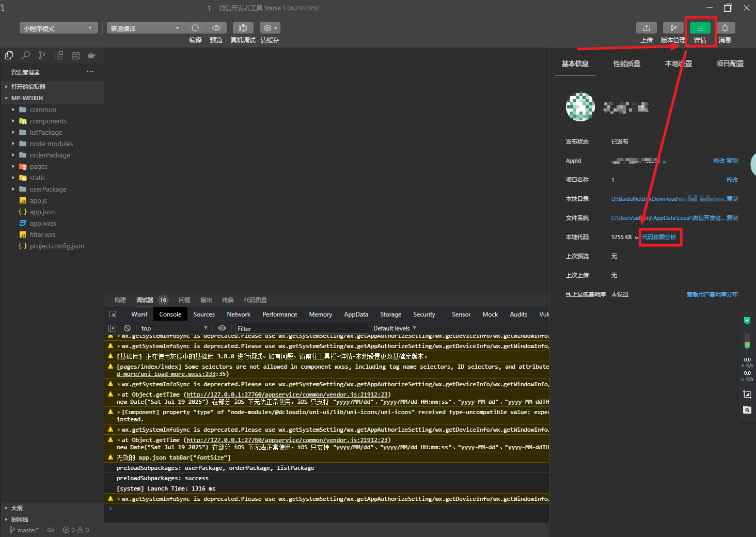Switch to the 项目配置 tab

(730, 64)
